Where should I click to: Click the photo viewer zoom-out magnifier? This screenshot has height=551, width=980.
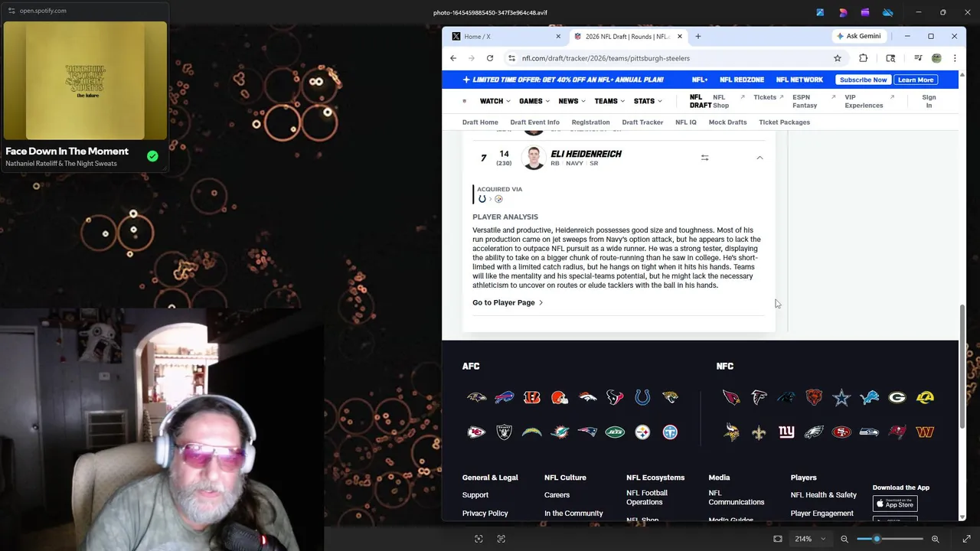pos(844,539)
